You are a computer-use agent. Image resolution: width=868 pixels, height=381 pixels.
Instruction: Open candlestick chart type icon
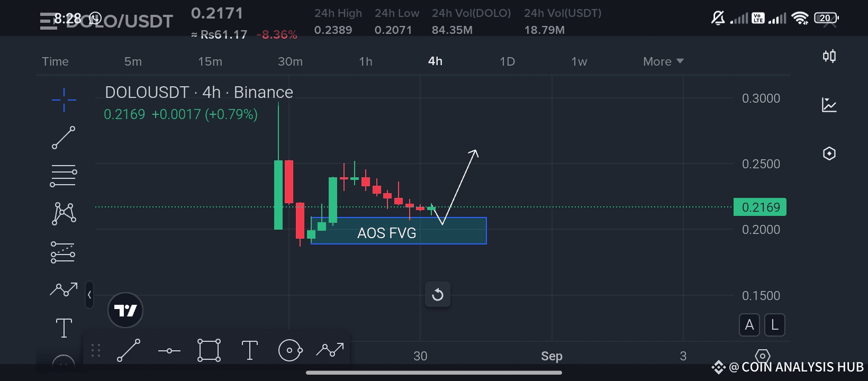pyautogui.click(x=829, y=56)
